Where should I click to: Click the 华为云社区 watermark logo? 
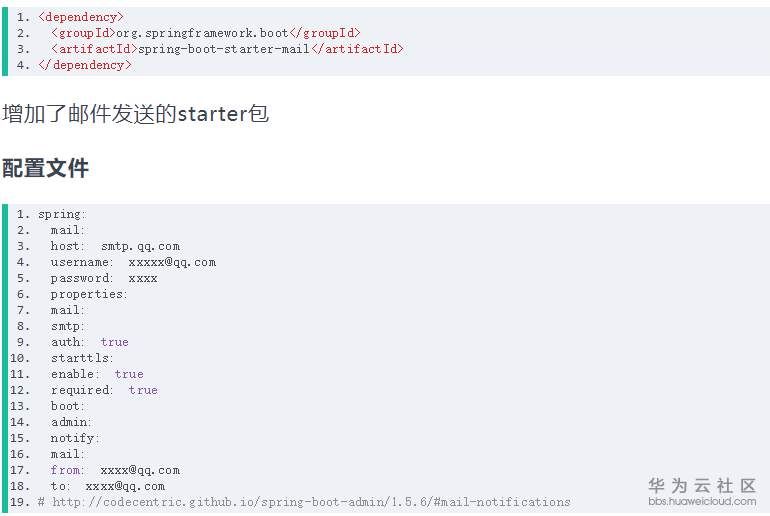click(x=702, y=485)
